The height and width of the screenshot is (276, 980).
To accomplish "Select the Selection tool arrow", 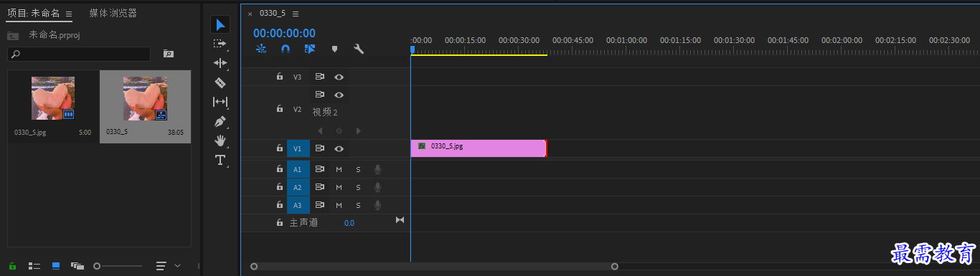I will (220, 24).
